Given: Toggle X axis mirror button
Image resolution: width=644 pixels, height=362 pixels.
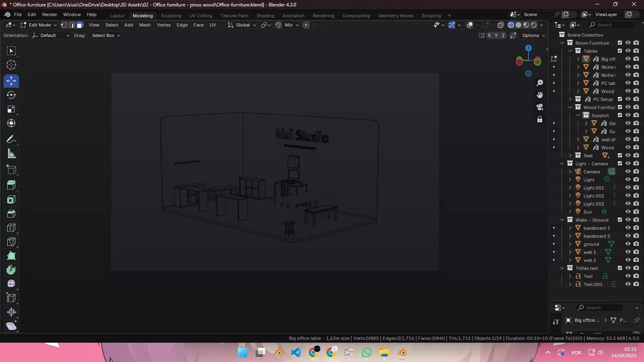Looking at the screenshot, I should pos(489,35).
